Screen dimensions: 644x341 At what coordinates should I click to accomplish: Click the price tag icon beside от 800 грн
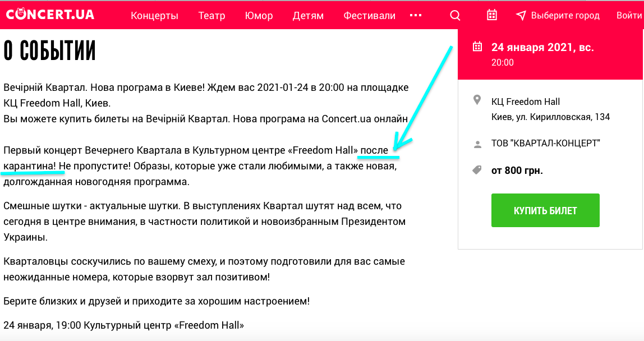[x=477, y=169]
